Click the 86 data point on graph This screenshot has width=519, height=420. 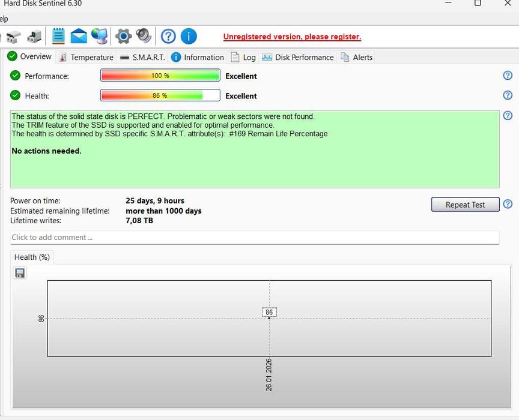(x=269, y=318)
